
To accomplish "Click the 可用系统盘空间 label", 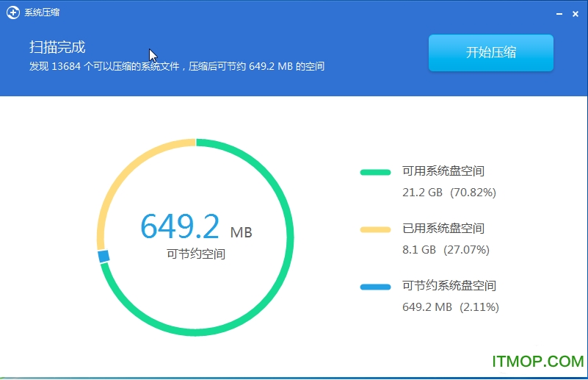I will [x=443, y=171].
